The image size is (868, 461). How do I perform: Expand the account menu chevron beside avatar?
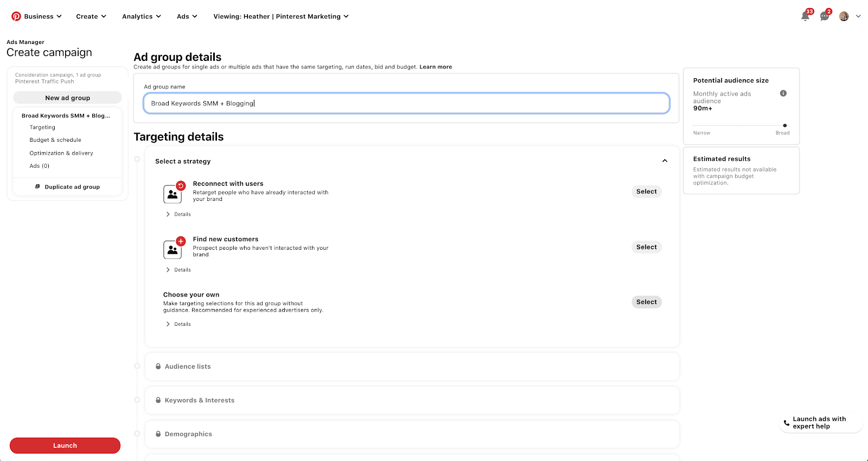pyautogui.click(x=858, y=16)
